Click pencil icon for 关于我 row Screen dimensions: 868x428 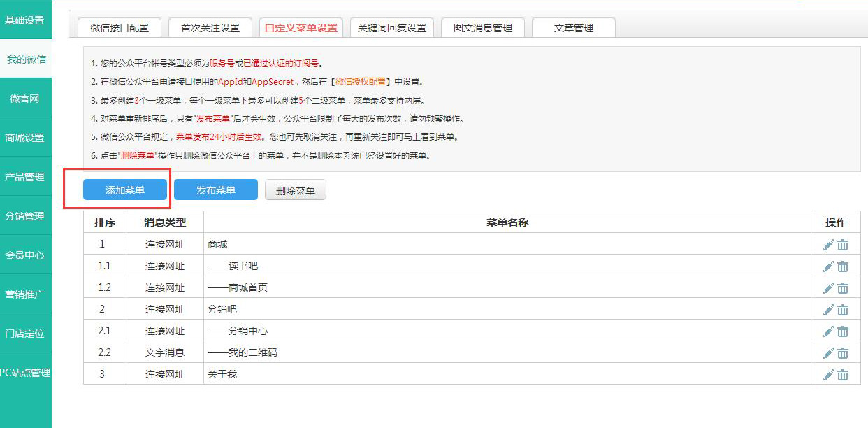pos(828,375)
